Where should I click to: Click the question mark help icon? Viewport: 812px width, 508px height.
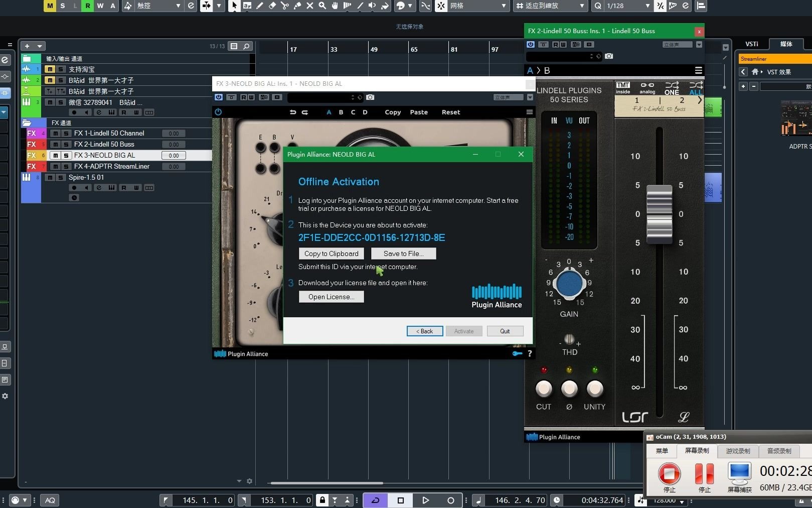[530, 354]
